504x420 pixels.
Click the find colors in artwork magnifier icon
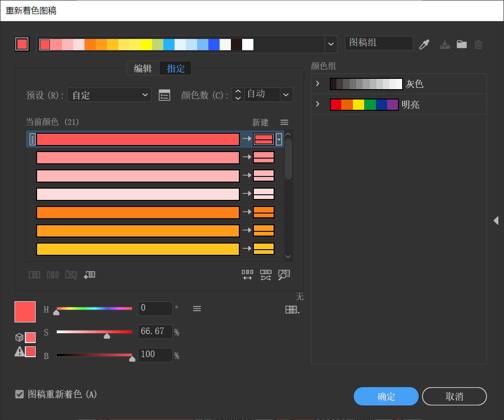(284, 275)
